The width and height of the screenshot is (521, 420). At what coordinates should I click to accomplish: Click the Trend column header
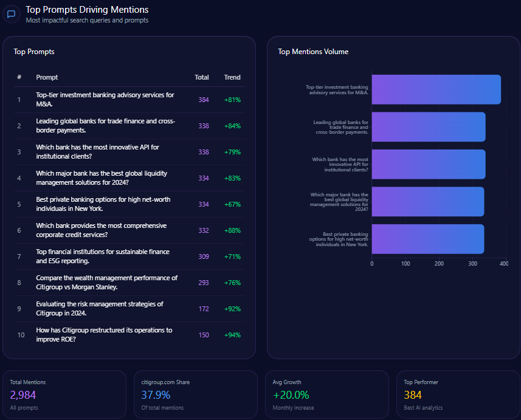pyautogui.click(x=232, y=77)
